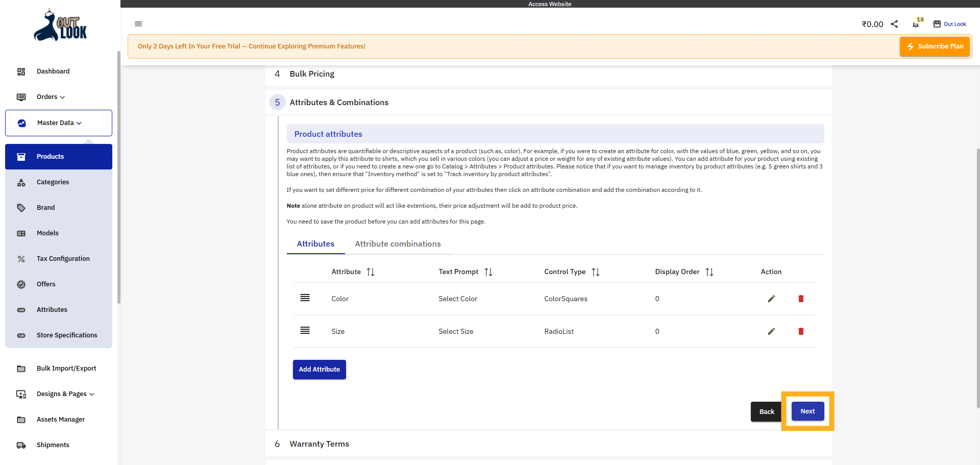980x465 pixels.
Task: Expand the Warranty Terms section
Action: click(319, 444)
